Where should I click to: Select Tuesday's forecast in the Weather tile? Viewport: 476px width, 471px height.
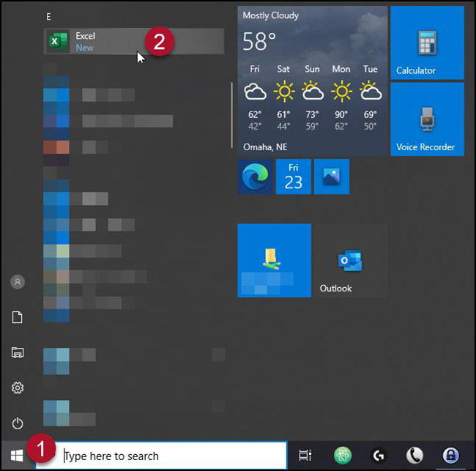pyautogui.click(x=371, y=97)
